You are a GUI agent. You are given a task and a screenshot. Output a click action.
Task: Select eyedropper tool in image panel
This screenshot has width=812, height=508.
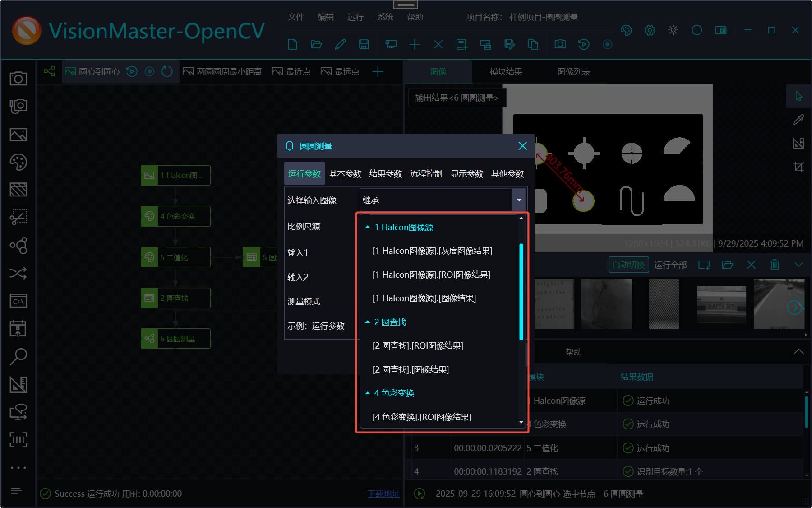pos(798,120)
